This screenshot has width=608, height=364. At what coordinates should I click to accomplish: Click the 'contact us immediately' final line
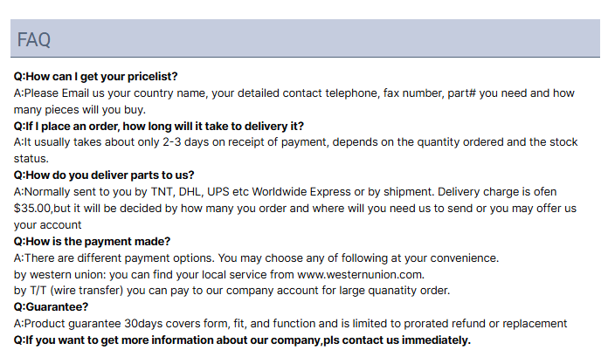[242, 340]
